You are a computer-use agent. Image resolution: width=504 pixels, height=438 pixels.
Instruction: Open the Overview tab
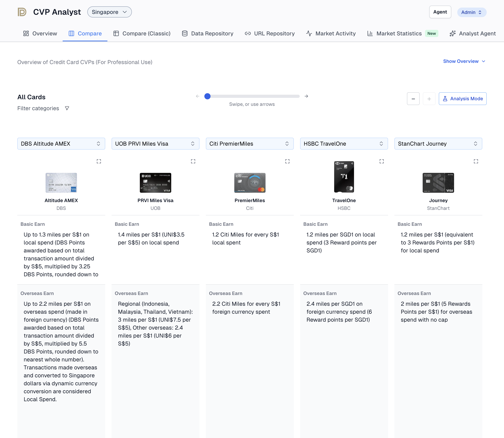(40, 33)
